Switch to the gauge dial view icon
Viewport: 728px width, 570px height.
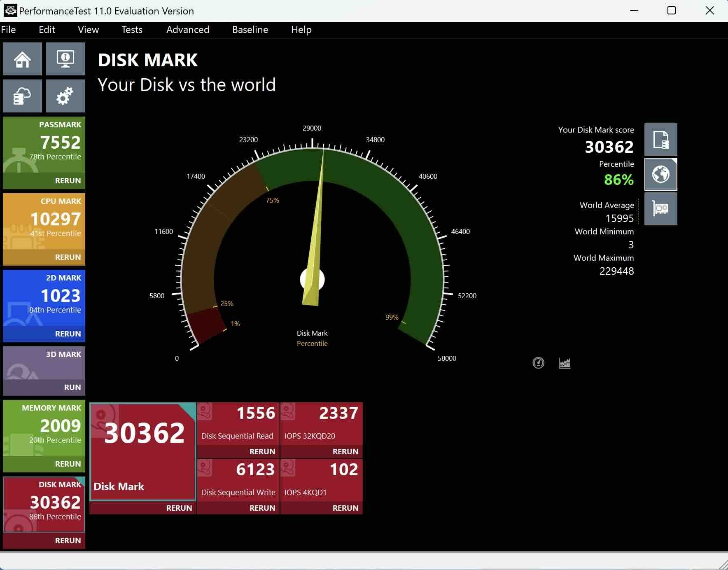pyautogui.click(x=538, y=363)
